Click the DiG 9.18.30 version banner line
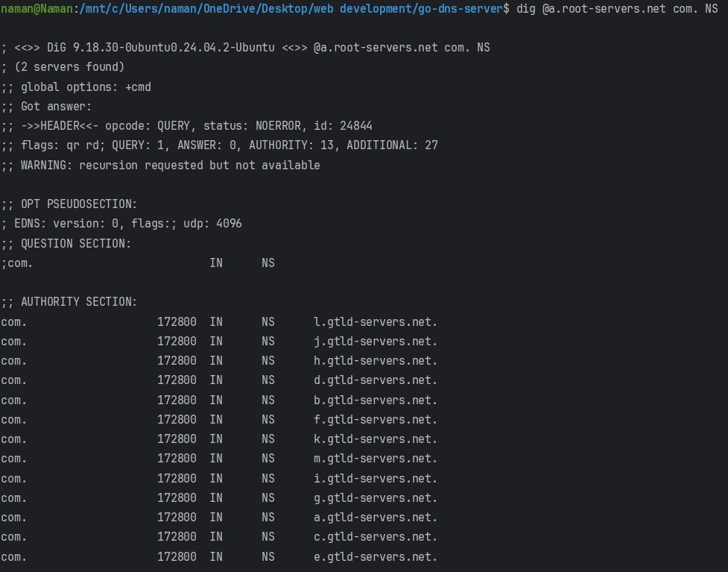Image resolution: width=728 pixels, height=572 pixels. pyautogui.click(x=246, y=48)
